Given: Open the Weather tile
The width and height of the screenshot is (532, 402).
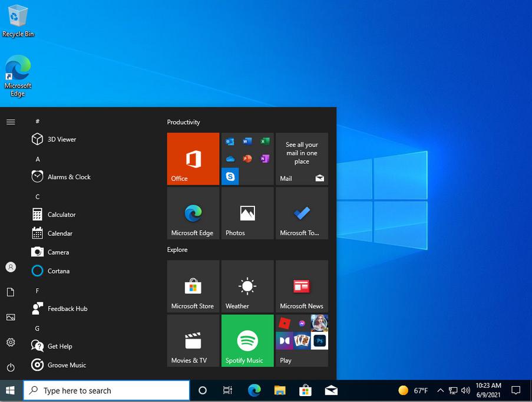Looking at the screenshot, I should coord(247,286).
